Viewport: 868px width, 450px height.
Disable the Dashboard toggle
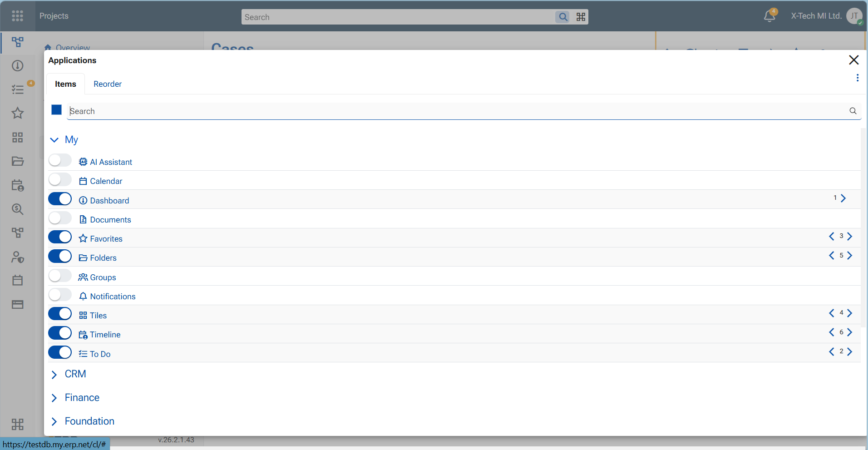point(60,199)
